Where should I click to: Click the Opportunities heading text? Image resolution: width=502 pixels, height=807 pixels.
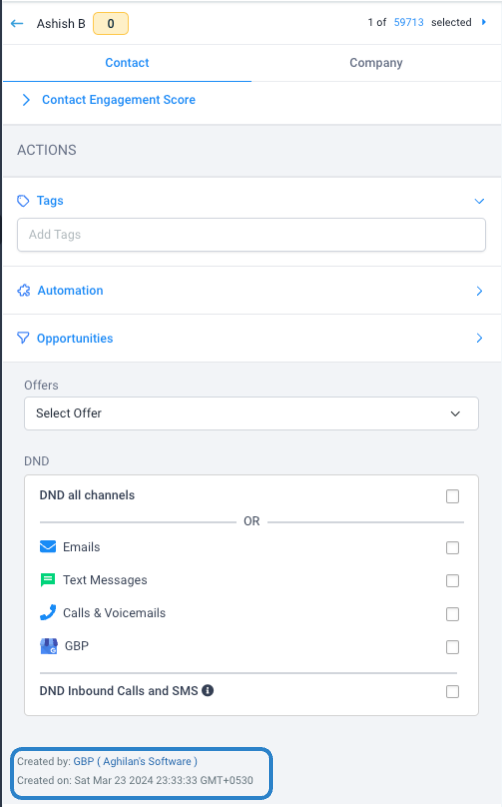coord(75,338)
